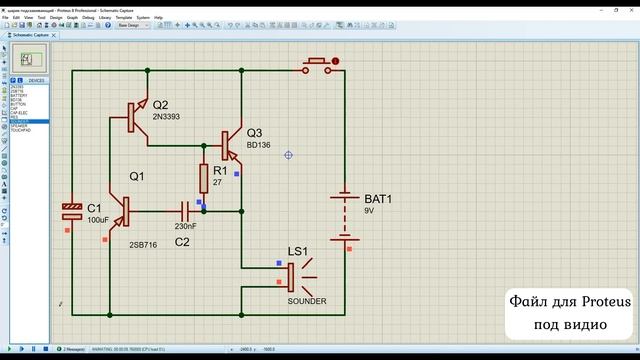Screen dimensions: 640x360
Task: Open the Graph menu
Action: click(72, 18)
